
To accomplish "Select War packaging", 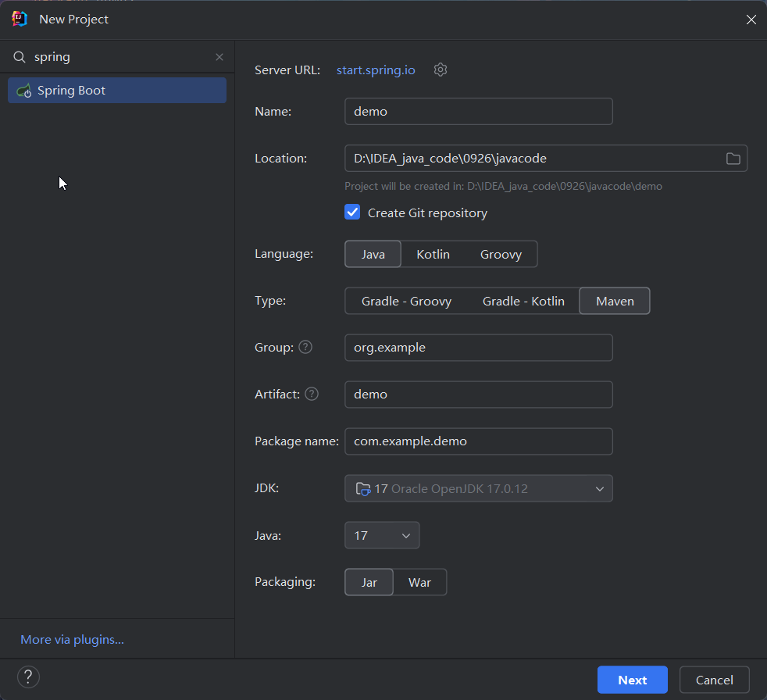I will pos(419,583).
